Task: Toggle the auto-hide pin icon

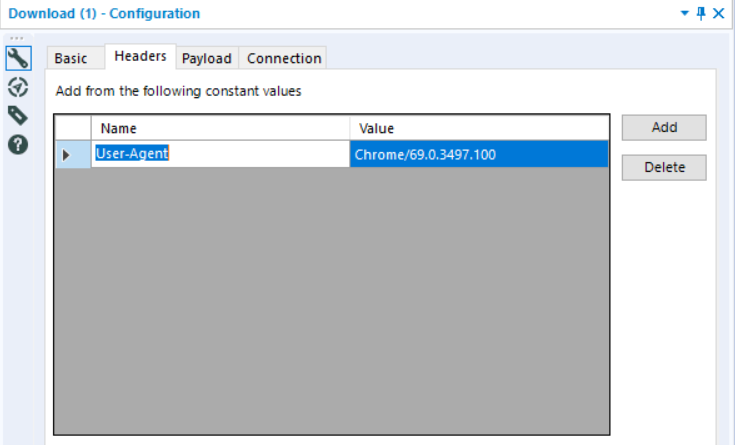Action: (x=700, y=13)
